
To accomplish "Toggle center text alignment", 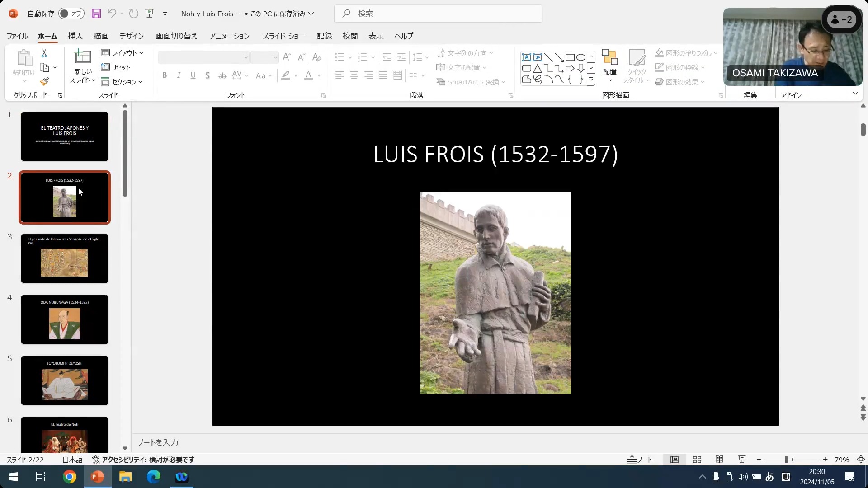I will 354,75.
